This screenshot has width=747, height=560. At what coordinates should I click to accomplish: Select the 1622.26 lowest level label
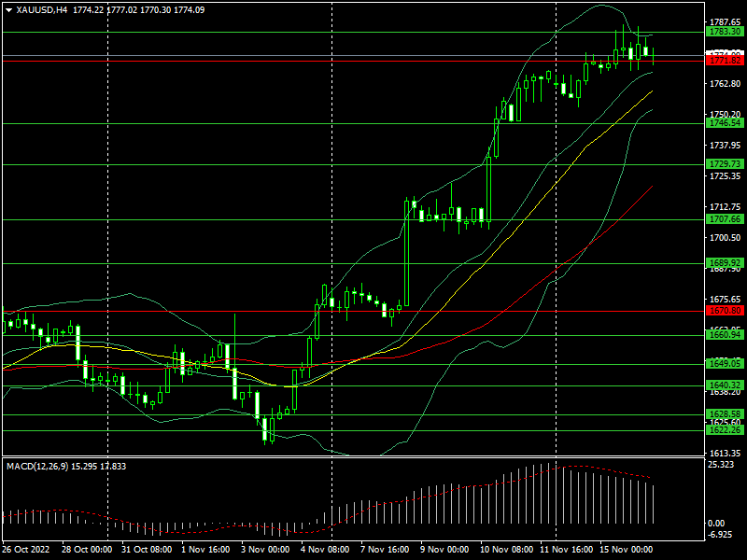pos(725,430)
